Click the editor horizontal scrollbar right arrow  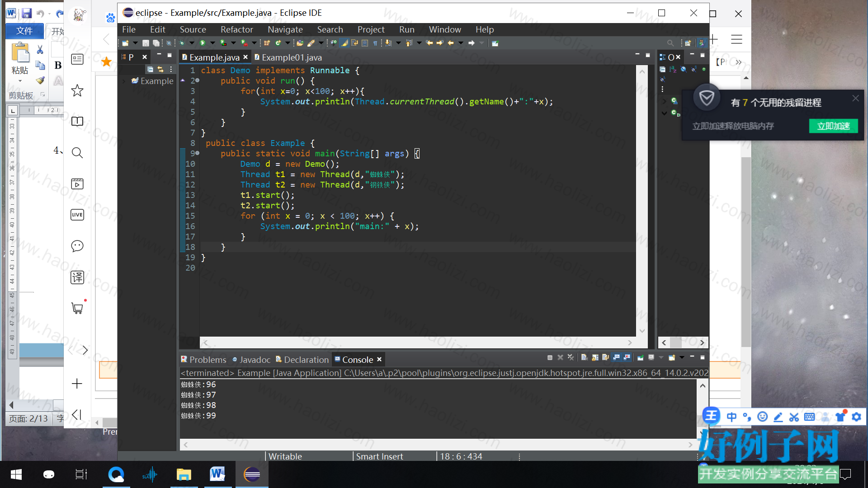630,343
